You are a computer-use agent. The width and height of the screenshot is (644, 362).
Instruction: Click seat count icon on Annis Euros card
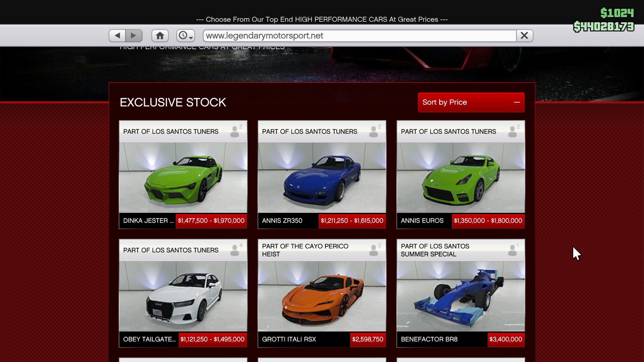[513, 131]
